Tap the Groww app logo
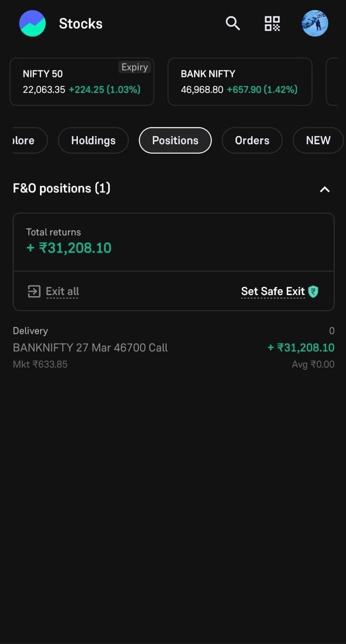 pyautogui.click(x=33, y=24)
